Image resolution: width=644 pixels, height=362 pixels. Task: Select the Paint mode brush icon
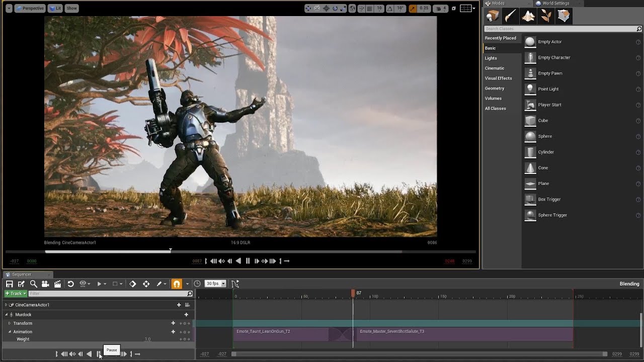click(x=510, y=16)
